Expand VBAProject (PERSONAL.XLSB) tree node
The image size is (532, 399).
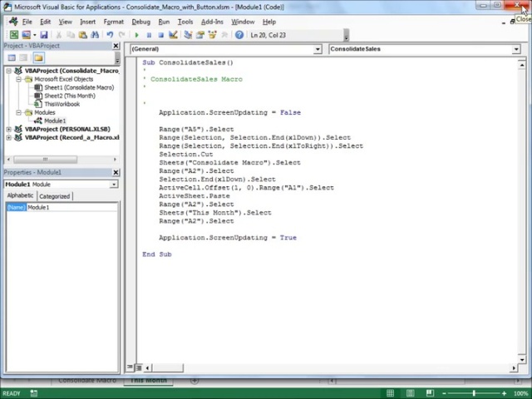coord(9,129)
